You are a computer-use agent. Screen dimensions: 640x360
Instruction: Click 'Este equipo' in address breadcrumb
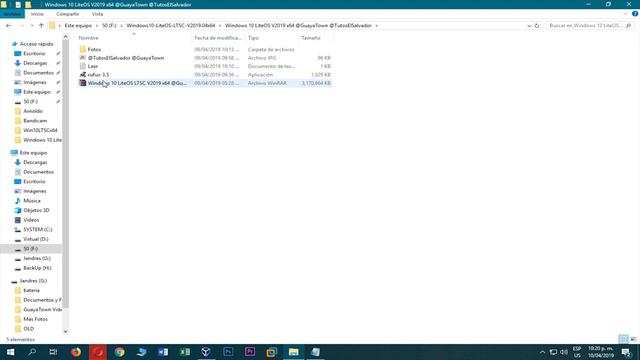tap(78, 26)
